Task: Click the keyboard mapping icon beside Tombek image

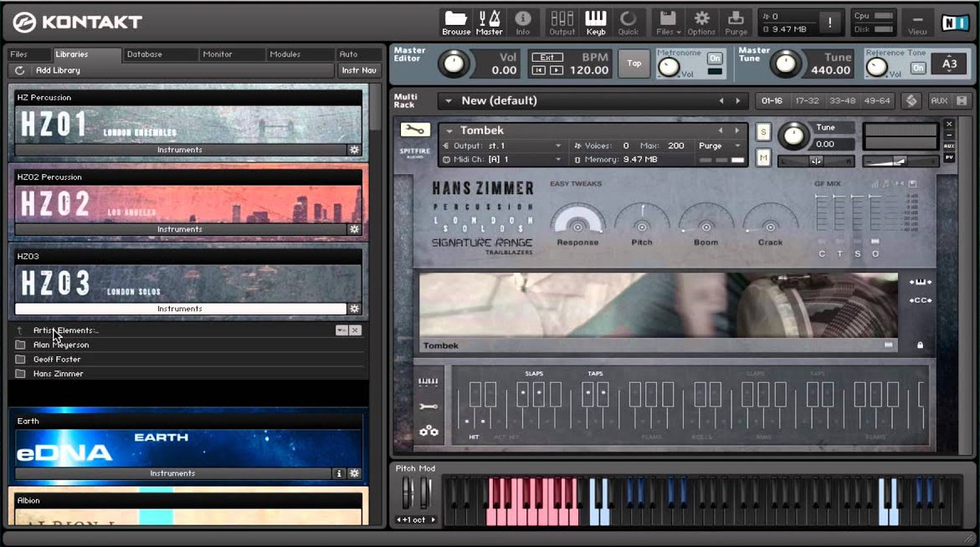Action: click(x=920, y=282)
